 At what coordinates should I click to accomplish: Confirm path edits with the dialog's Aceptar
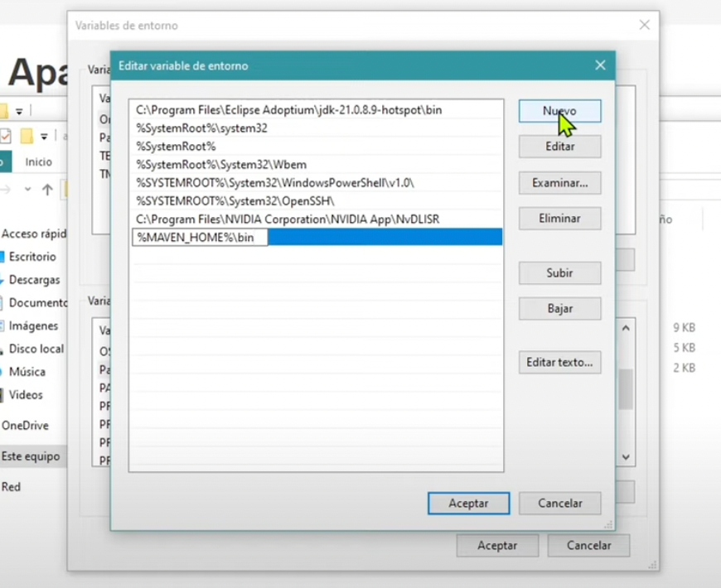(x=468, y=503)
